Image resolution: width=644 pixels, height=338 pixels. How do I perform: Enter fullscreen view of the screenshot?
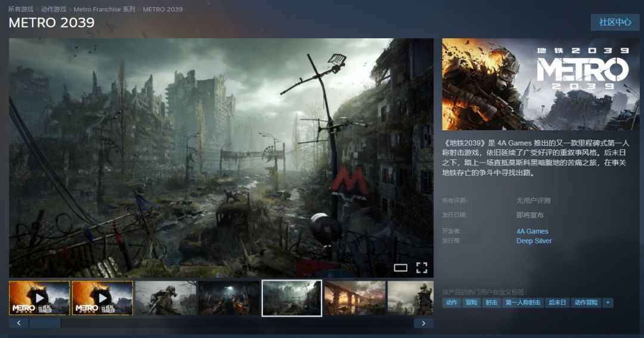coord(422,268)
